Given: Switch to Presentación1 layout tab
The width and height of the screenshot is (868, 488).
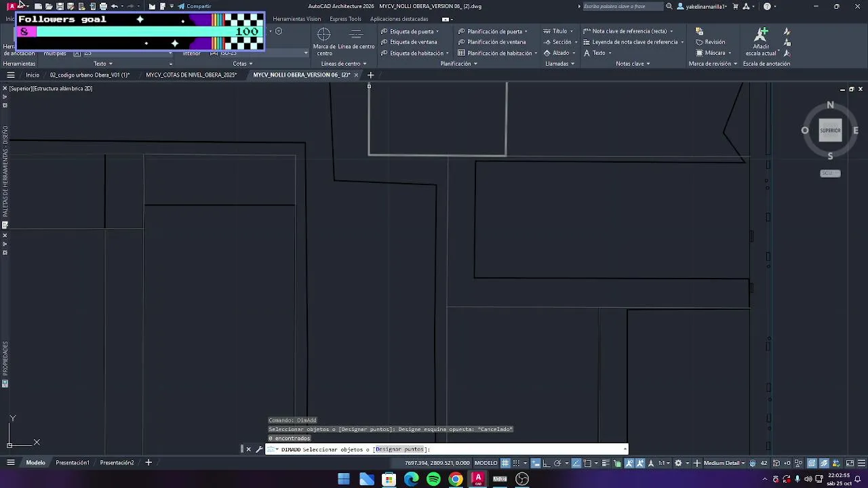Looking at the screenshot, I should tap(73, 463).
